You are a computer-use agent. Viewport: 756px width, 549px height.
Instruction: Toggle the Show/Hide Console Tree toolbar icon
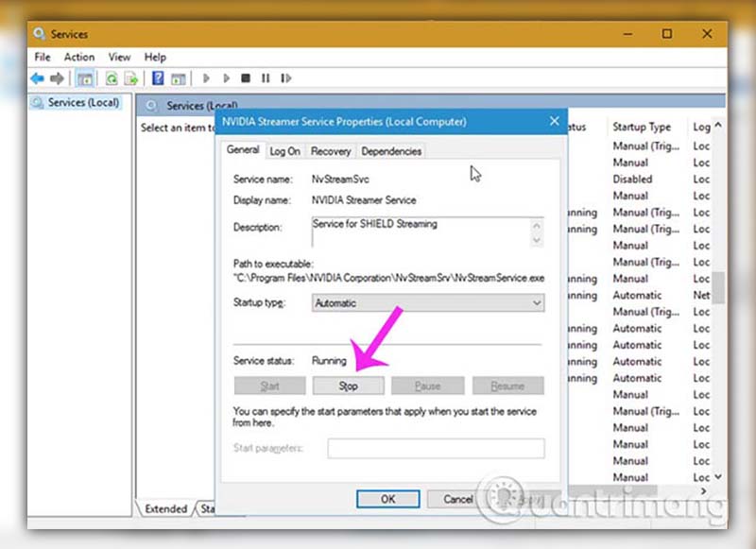[x=85, y=78]
